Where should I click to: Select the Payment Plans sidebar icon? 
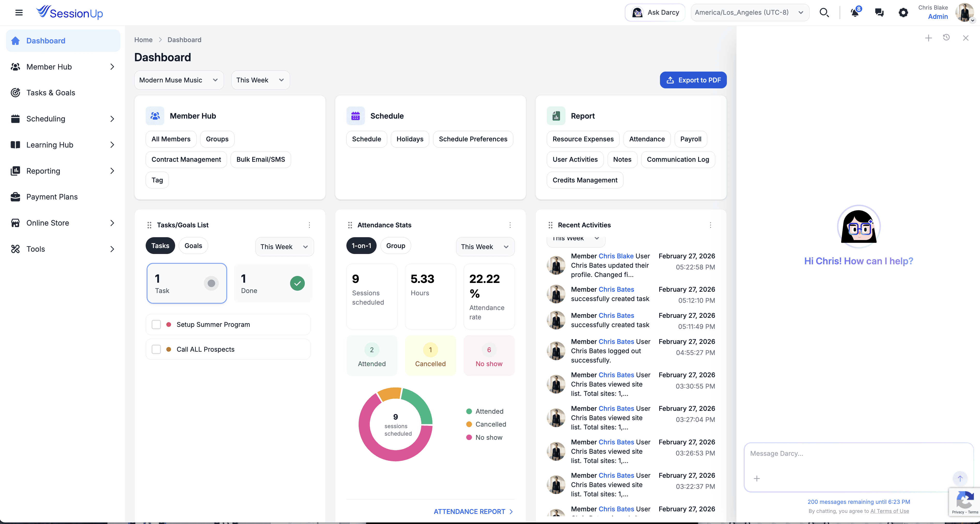click(x=15, y=197)
